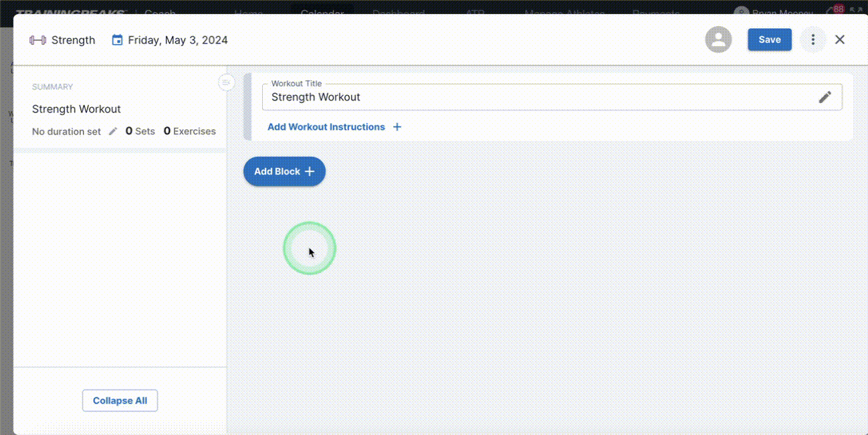
Task: Click the Add Block button
Action: click(x=284, y=171)
